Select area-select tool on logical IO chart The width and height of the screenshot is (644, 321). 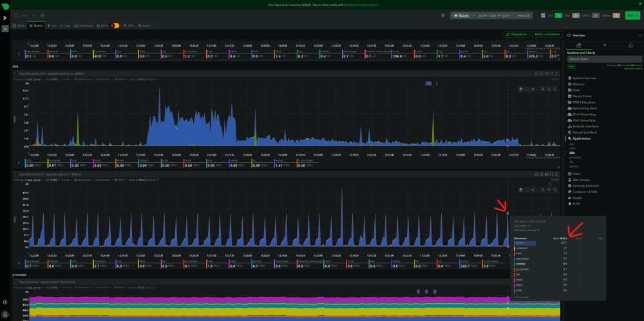click(x=527, y=190)
